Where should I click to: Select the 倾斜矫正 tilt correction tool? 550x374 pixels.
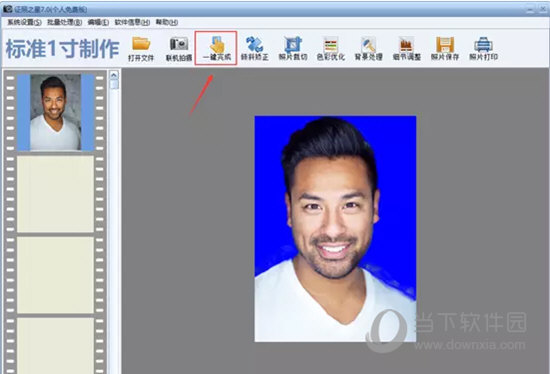(x=255, y=49)
